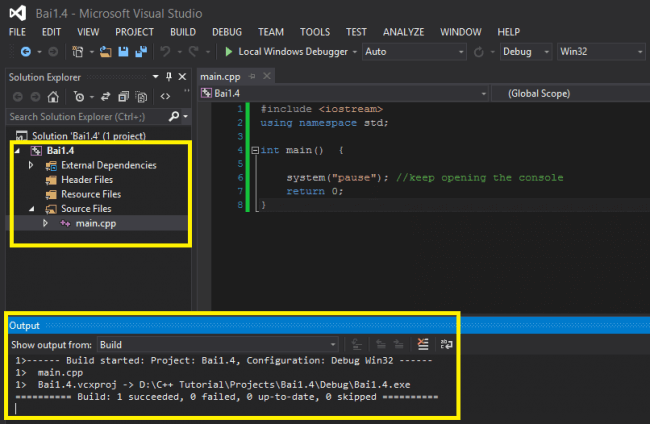This screenshot has width=650, height=424.
Task: Open the BUILD menu
Action: point(183,32)
